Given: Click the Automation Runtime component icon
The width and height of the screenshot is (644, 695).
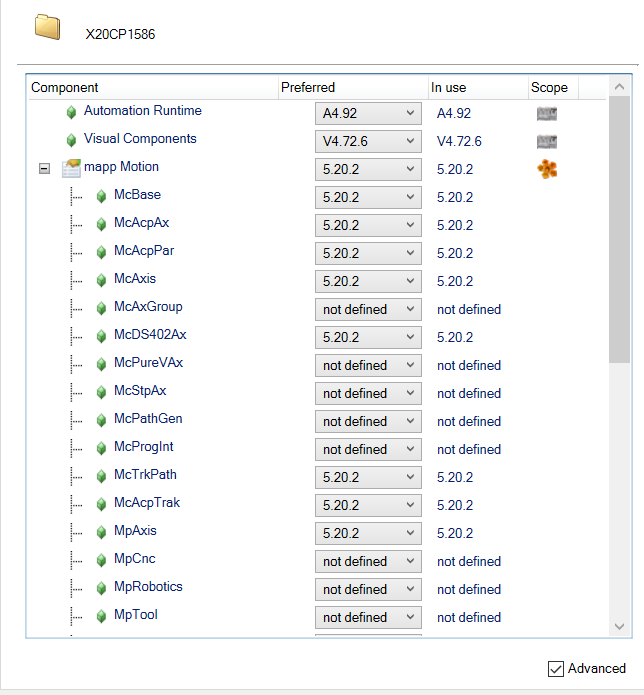Looking at the screenshot, I should click(x=71, y=113).
